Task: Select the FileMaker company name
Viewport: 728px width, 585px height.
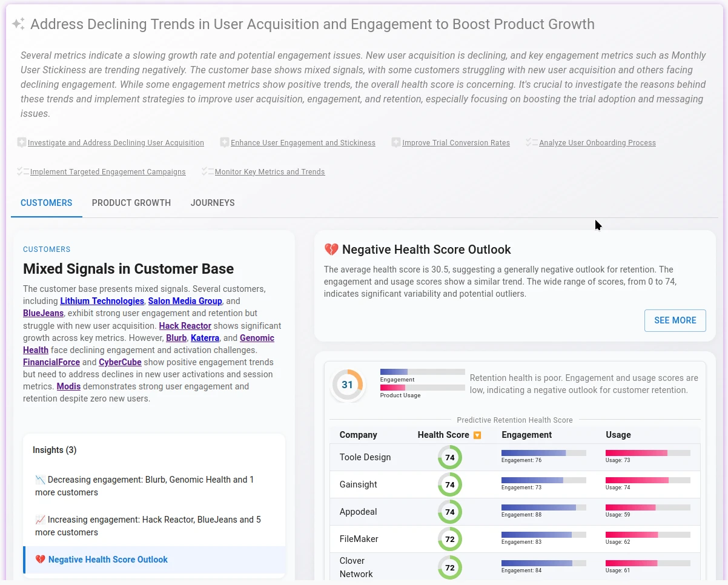Action: pos(359,539)
